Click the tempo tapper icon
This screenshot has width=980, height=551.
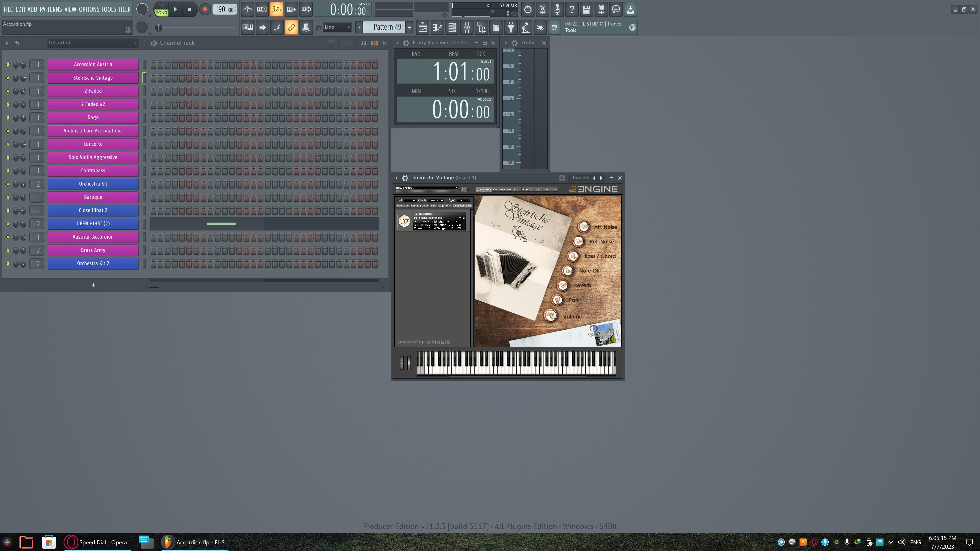525,27
